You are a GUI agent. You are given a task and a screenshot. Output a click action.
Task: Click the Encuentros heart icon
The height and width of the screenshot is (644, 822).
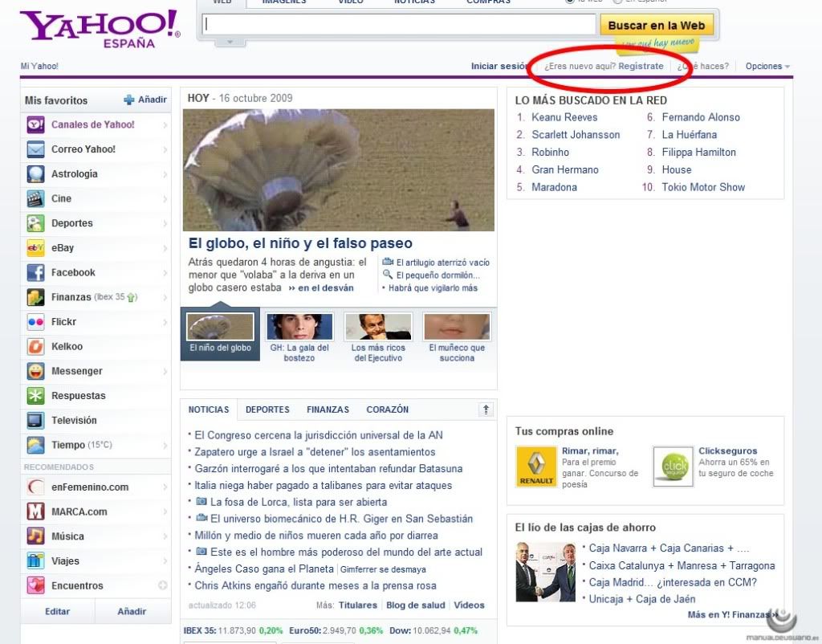point(35,586)
